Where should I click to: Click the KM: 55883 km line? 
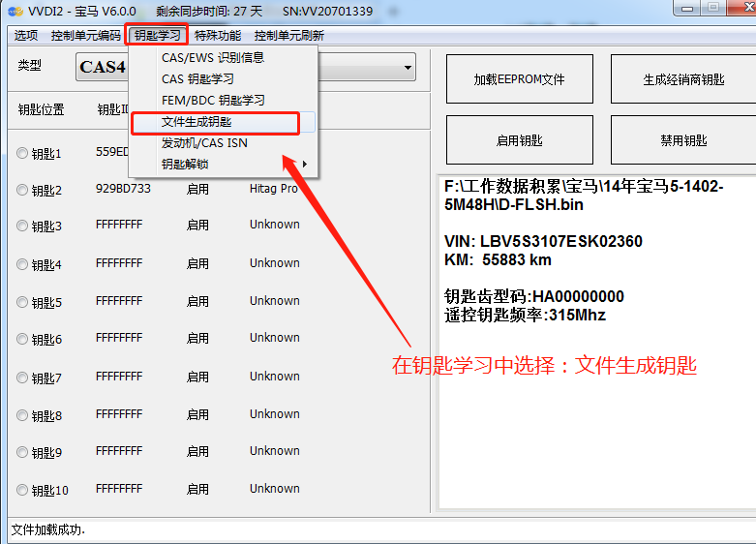498,260
